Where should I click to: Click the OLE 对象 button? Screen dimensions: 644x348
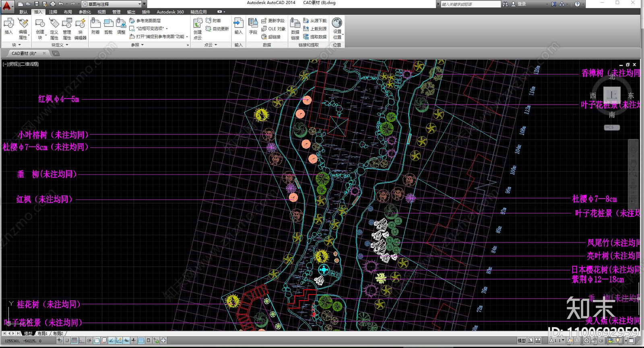click(273, 29)
